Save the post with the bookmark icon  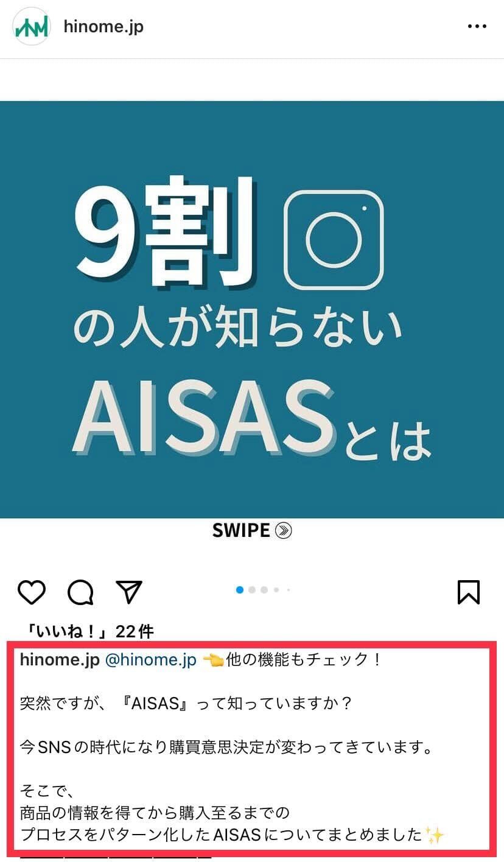(469, 592)
